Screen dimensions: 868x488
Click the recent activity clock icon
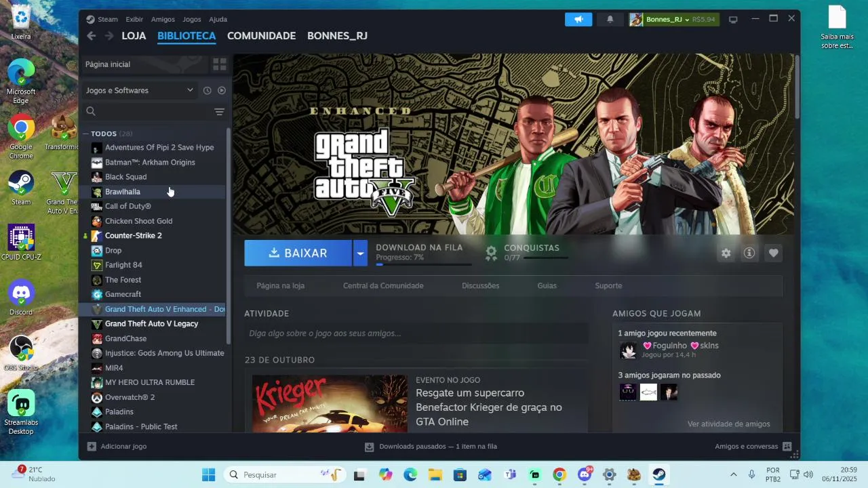click(208, 90)
